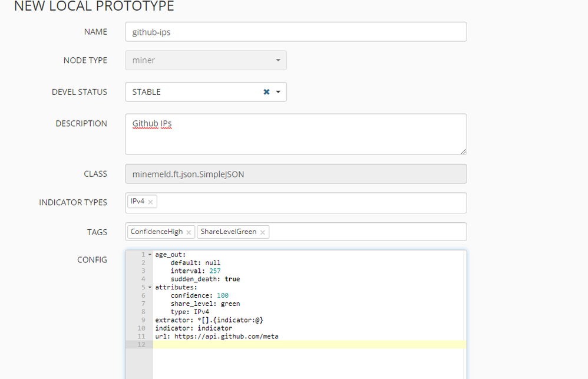Click the sudden_death true value
Viewport: 588px width, 379px height.
pyautogui.click(x=232, y=279)
